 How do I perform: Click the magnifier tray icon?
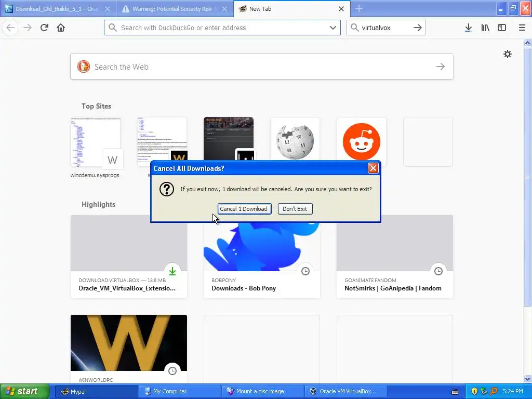click(x=494, y=391)
